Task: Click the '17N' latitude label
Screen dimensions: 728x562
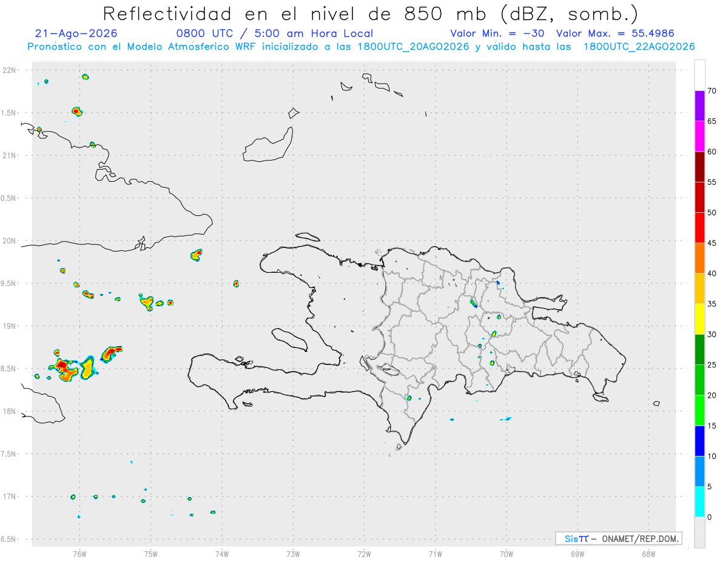Action: [x=10, y=497]
